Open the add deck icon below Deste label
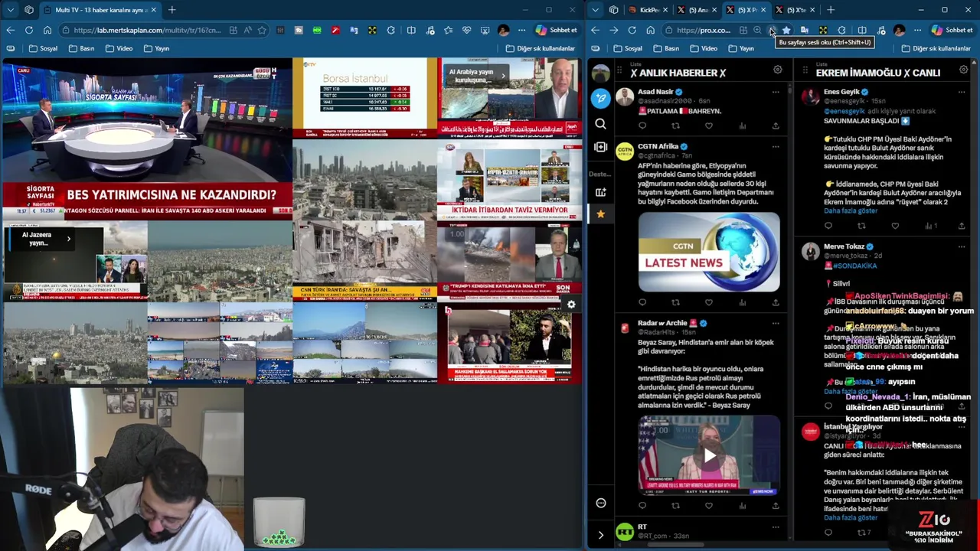 (601, 192)
